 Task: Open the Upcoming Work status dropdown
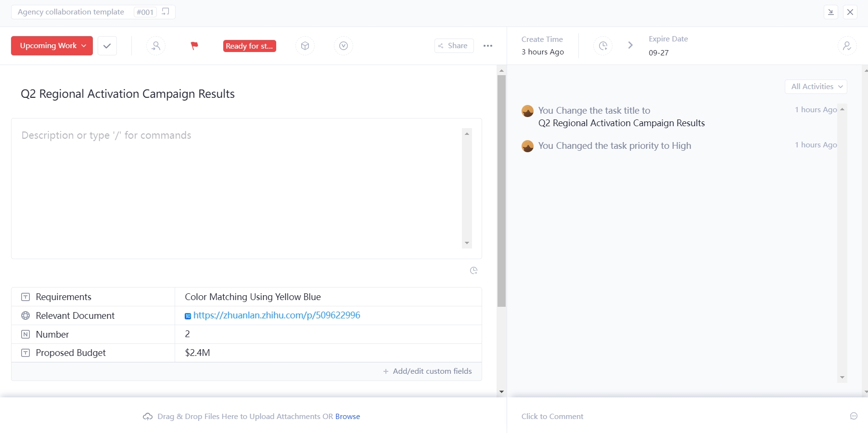point(52,46)
